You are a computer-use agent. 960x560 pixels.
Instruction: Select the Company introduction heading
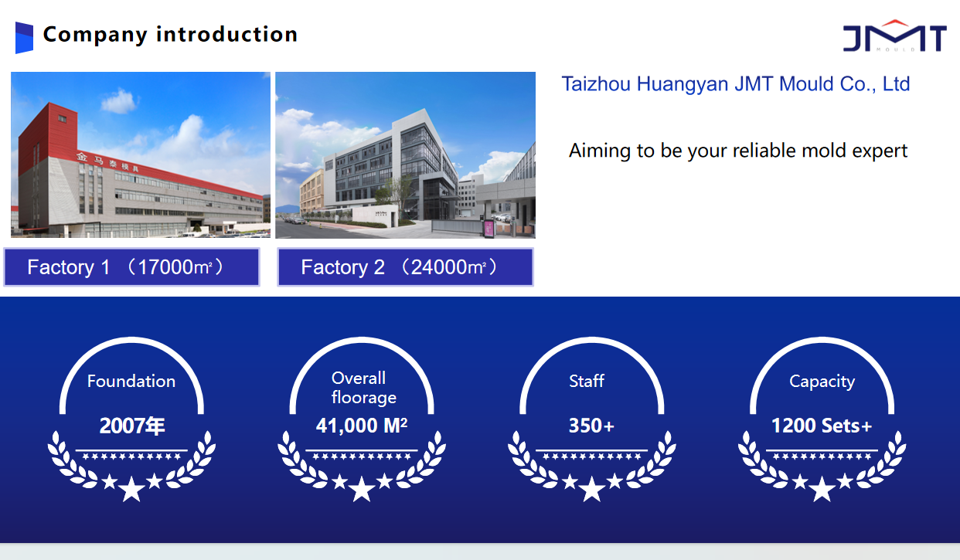coord(170,35)
